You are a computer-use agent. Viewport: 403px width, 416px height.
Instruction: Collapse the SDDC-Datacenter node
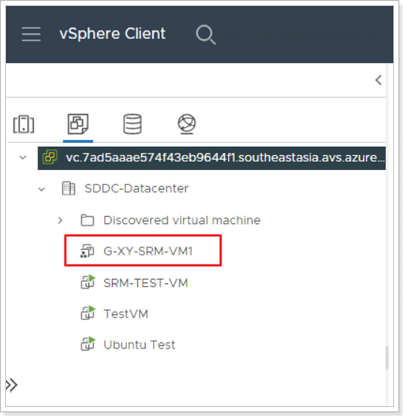pos(42,189)
